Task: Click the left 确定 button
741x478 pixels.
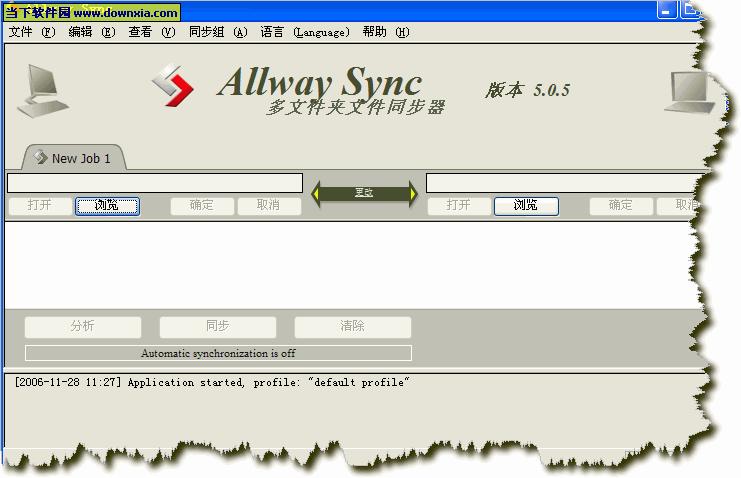Action: coord(202,206)
